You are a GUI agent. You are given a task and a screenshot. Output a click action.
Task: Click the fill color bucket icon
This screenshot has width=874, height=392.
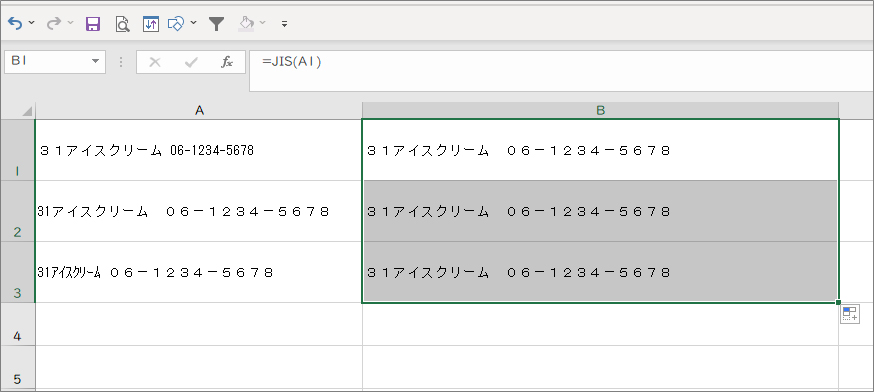coord(246,23)
